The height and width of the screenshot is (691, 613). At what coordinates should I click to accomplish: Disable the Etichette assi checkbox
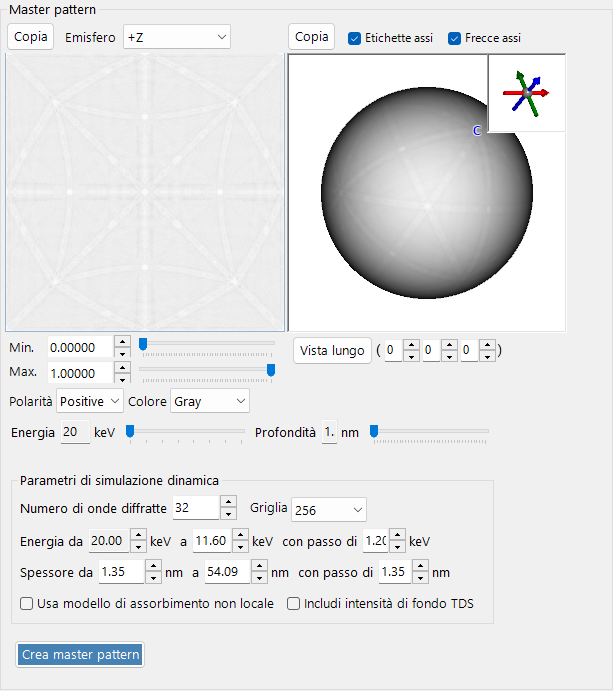tap(354, 38)
